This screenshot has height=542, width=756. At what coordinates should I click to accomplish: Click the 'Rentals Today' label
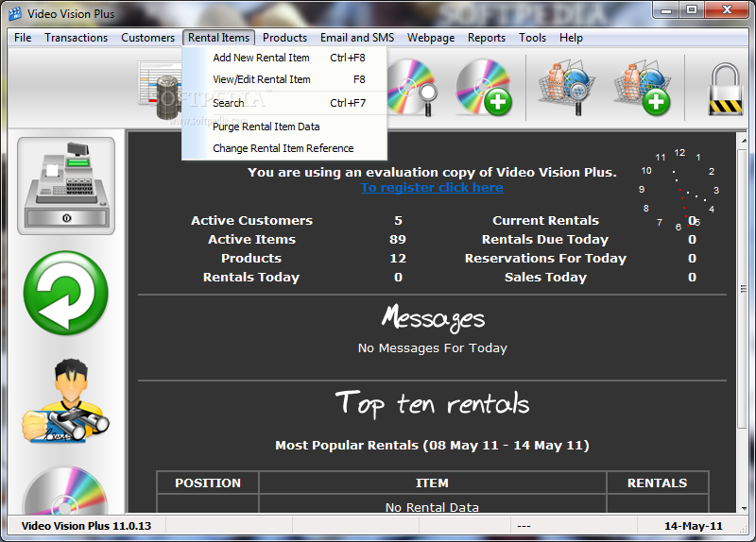[251, 277]
